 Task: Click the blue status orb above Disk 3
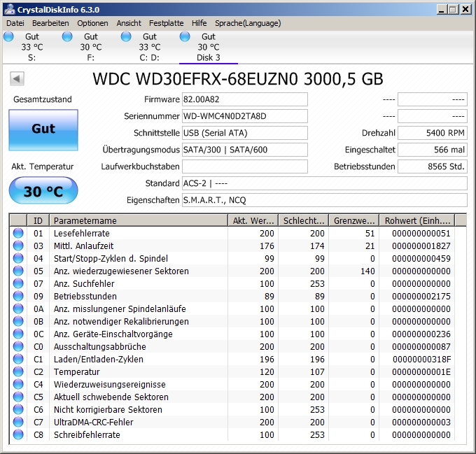point(185,36)
